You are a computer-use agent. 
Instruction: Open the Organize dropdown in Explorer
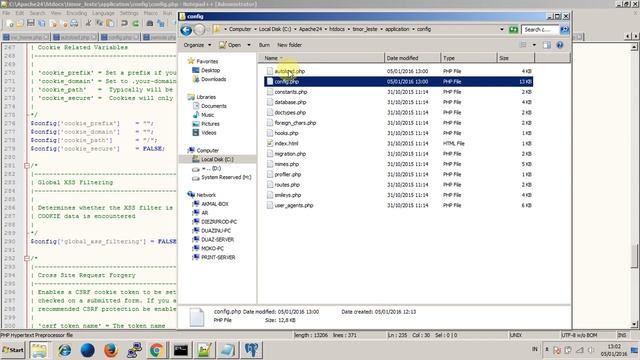(198, 45)
